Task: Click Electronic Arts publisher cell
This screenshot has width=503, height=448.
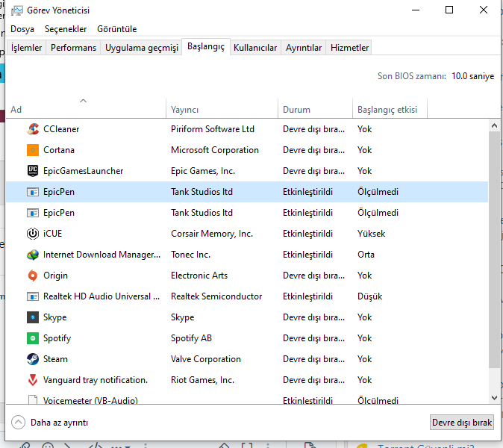Action: pos(199,276)
